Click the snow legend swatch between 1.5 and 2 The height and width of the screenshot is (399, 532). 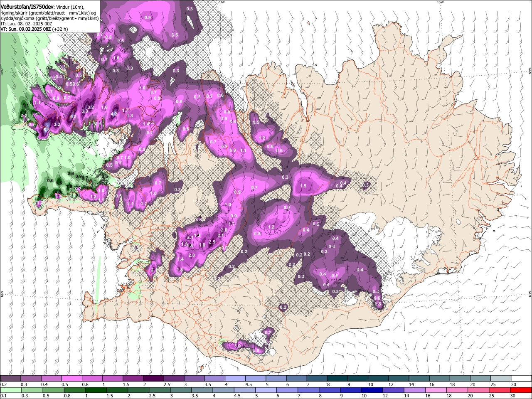click(x=133, y=379)
